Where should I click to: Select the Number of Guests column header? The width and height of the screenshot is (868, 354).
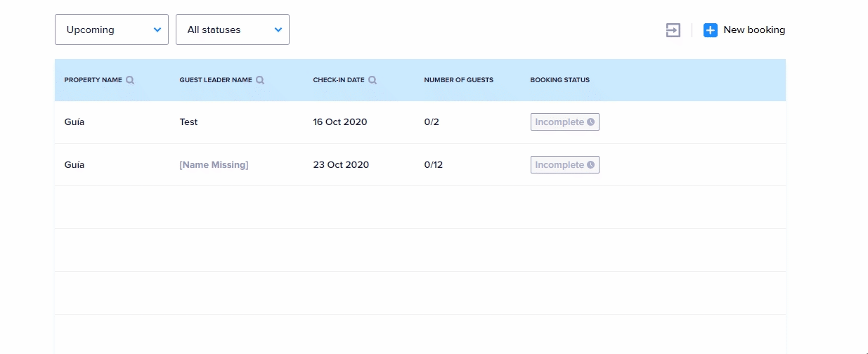(458, 80)
